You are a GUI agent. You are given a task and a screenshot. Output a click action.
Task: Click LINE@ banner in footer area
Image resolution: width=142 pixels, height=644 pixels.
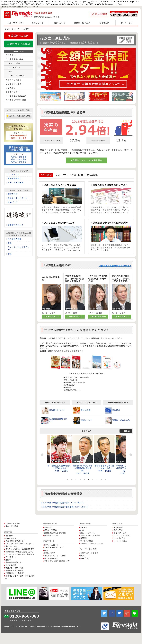(x=22, y=594)
